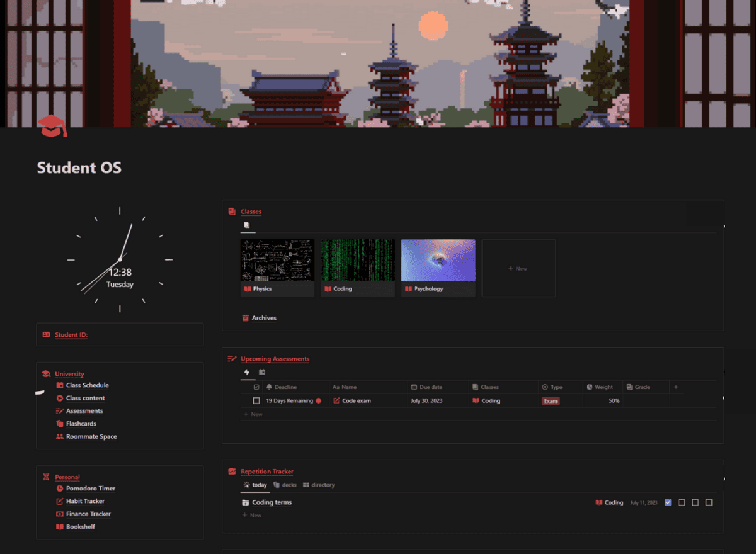Open the Exam tag selector for Code exam

coord(551,401)
